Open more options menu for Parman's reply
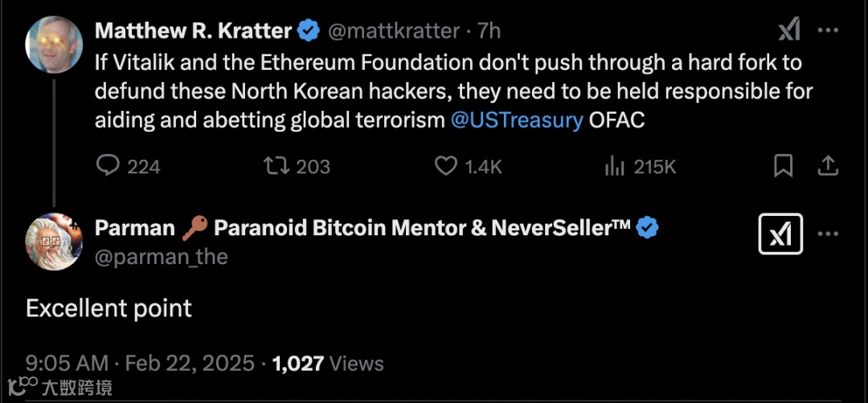 pyautogui.click(x=829, y=234)
